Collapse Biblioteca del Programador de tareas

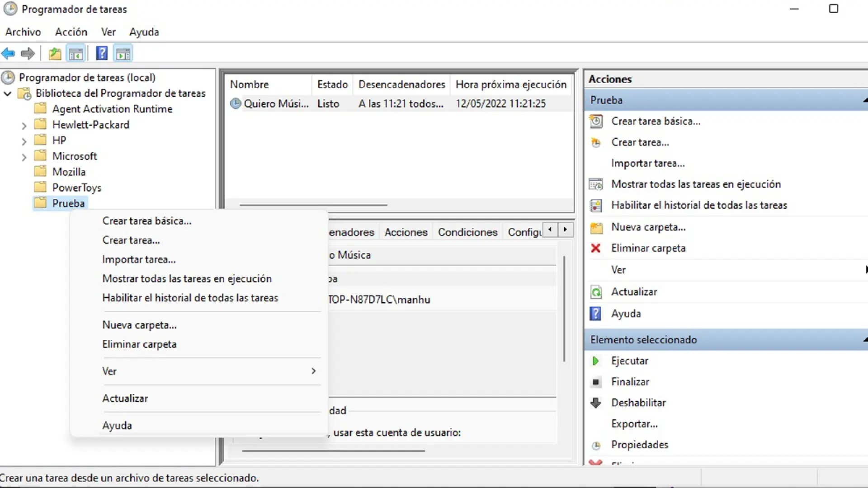coord(8,94)
